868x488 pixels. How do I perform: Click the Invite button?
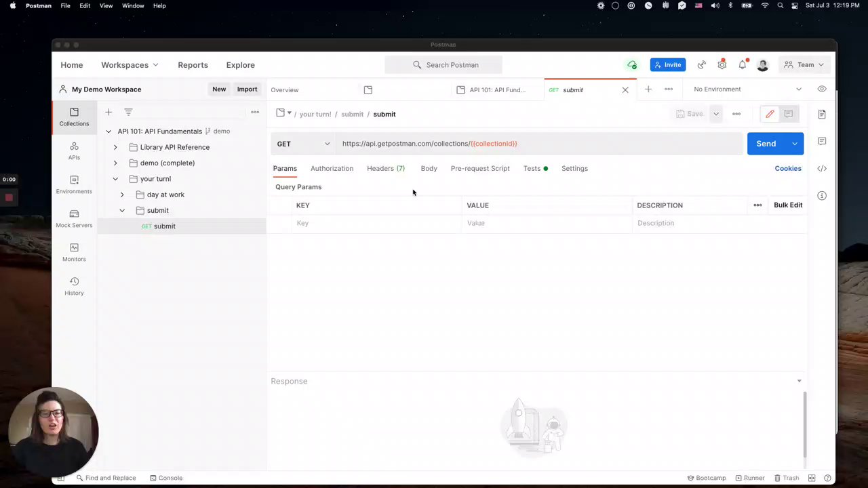click(667, 65)
